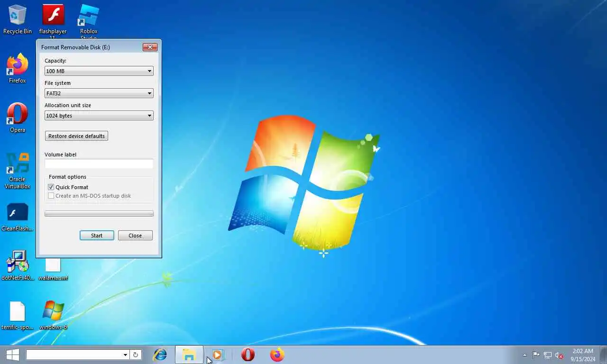Screen dimensions: 607x364
Task: Select the windows-6 desktop icon
Action: click(x=53, y=316)
